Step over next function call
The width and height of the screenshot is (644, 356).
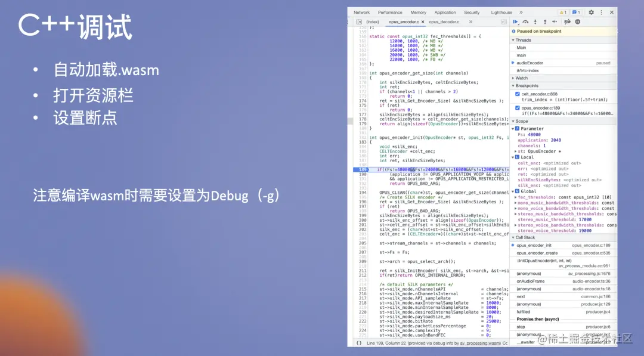tap(525, 21)
